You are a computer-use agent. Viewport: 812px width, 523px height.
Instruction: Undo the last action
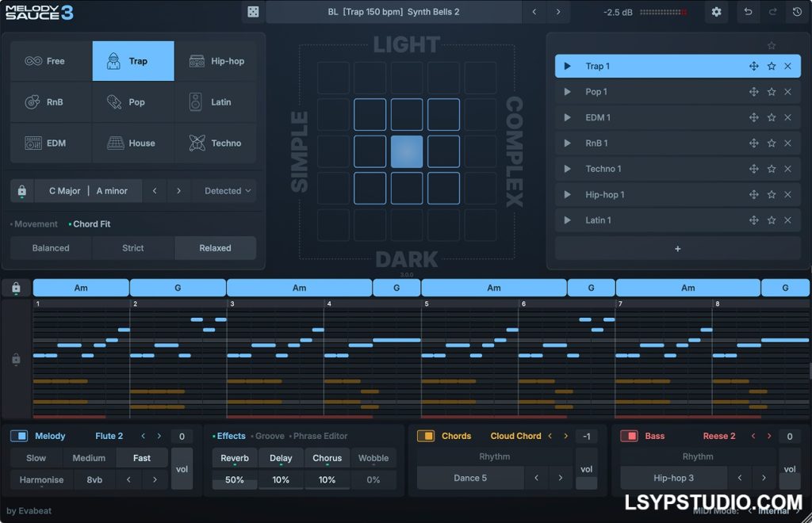pyautogui.click(x=748, y=12)
